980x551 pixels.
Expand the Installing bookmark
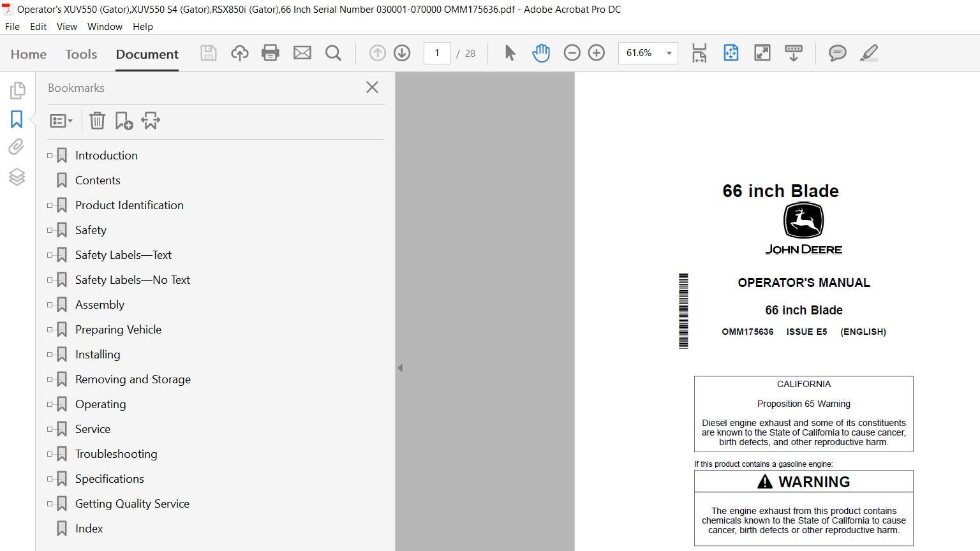pyautogui.click(x=50, y=355)
